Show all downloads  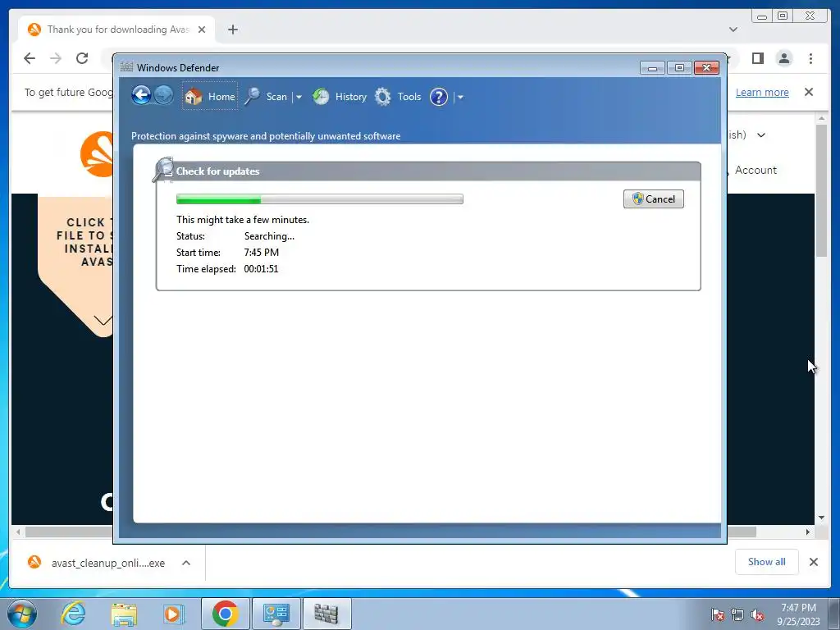coord(767,561)
